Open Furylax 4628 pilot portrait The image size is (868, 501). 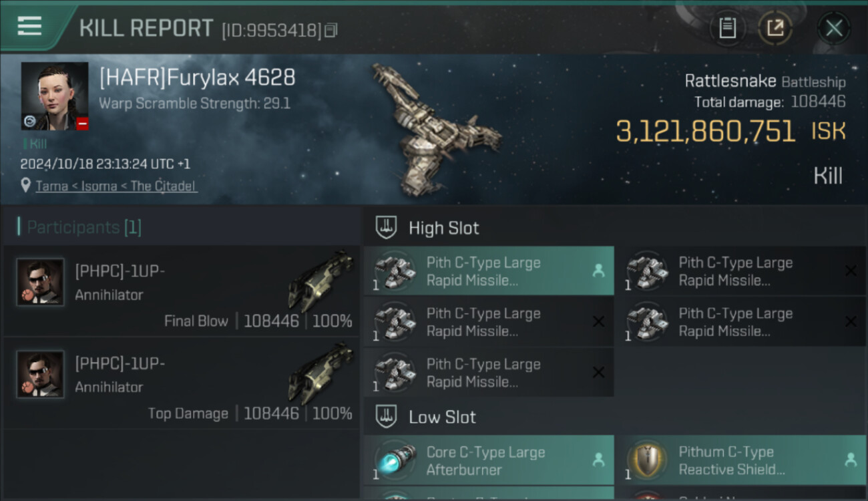tap(55, 96)
